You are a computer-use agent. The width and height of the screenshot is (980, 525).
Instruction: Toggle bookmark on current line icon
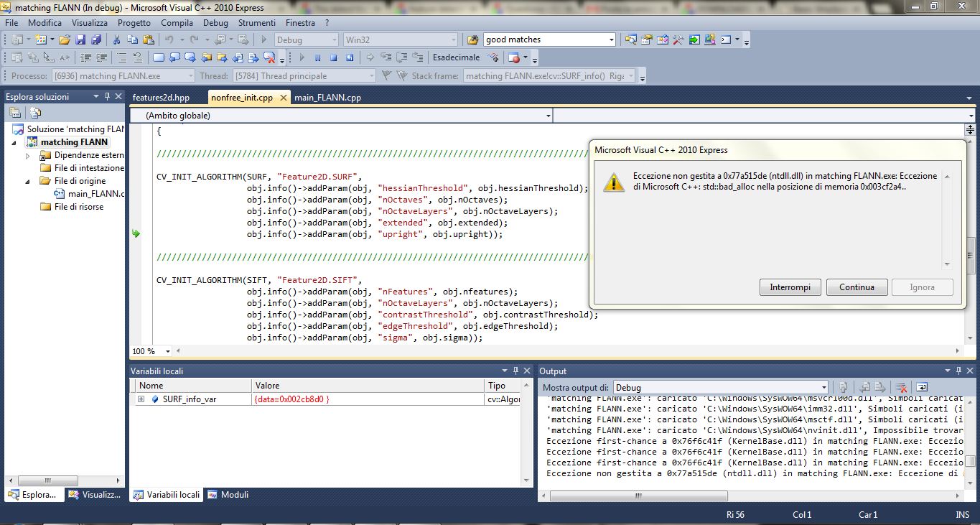point(158,57)
